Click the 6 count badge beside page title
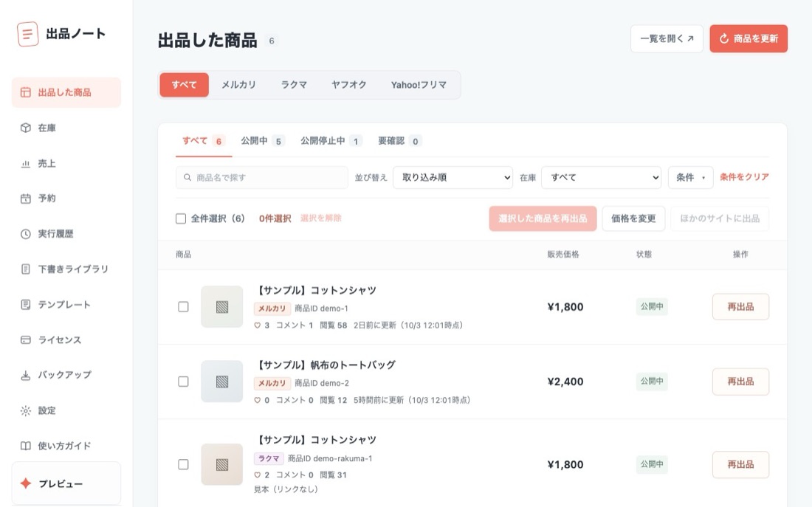Viewport: 812px width, 507px height. pyautogui.click(x=272, y=41)
